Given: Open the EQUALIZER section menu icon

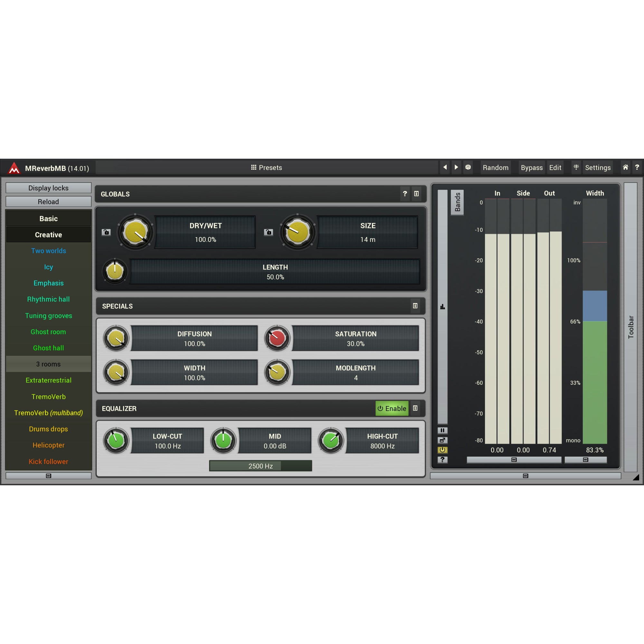Looking at the screenshot, I should [415, 408].
